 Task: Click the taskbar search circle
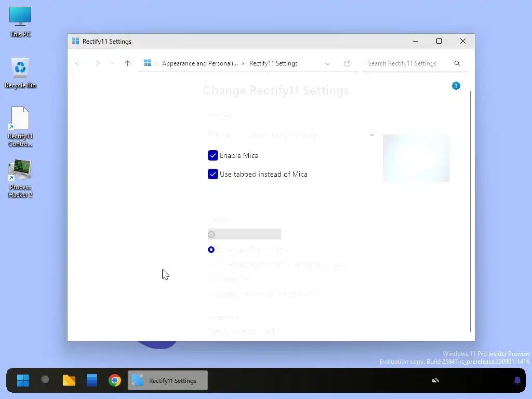click(45, 380)
